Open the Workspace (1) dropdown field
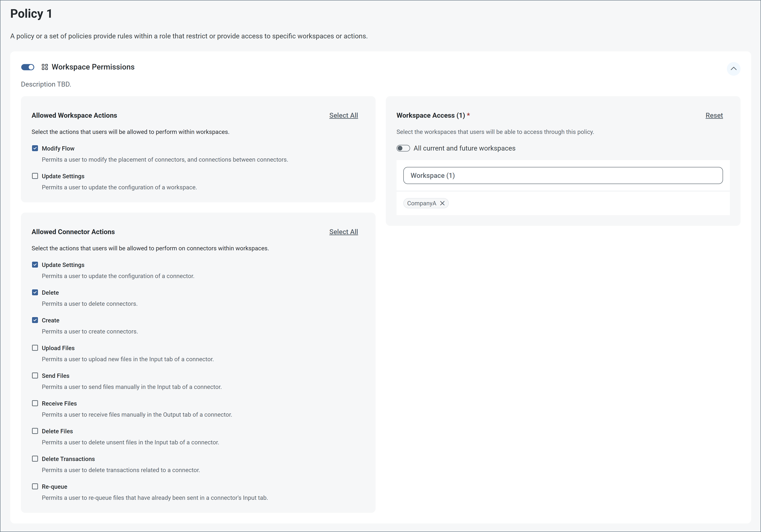The width and height of the screenshot is (761, 532). pos(563,175)
